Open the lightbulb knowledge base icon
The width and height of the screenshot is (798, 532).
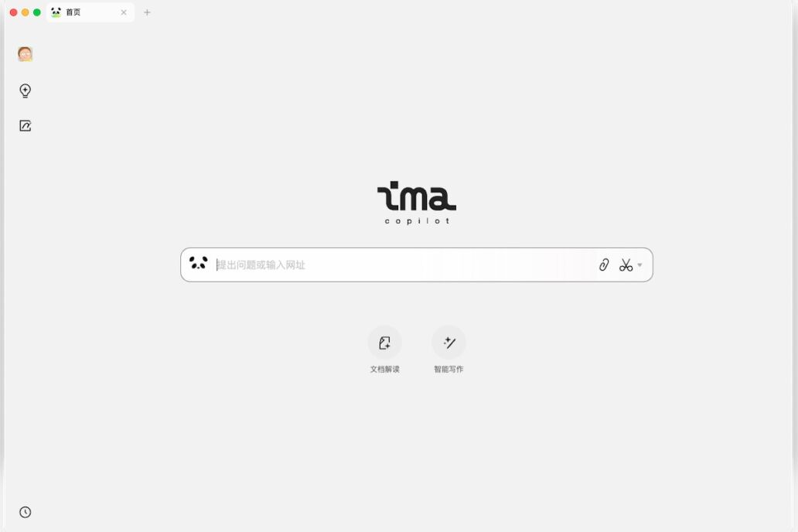click(x=25, y=90)
